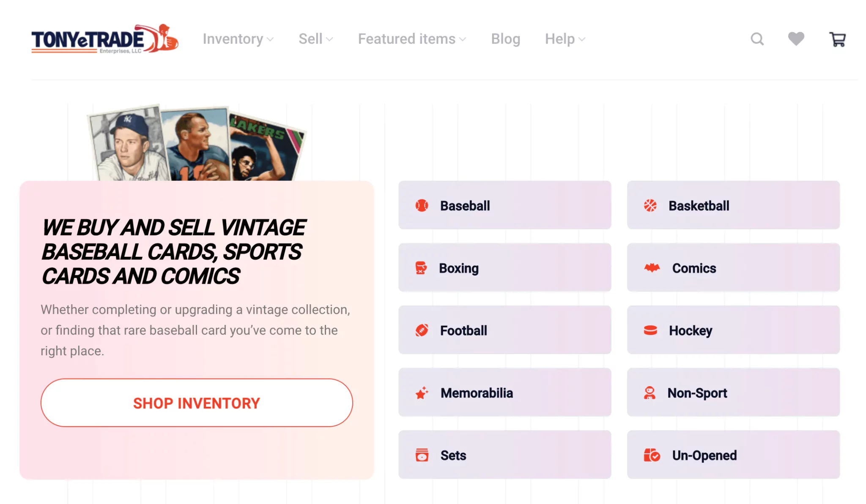
Task: Click the football icon beside Football
Action: (x=422, y=330)
